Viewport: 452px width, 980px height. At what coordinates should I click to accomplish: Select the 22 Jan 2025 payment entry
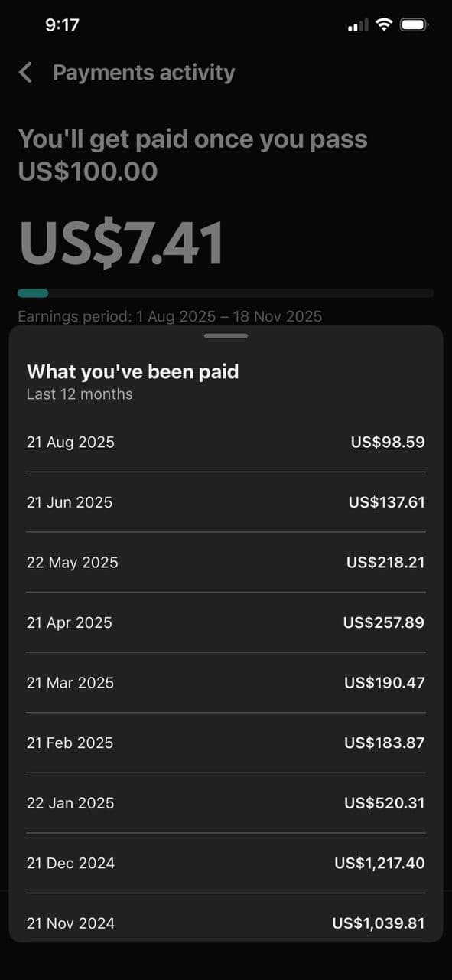[226, 802]
